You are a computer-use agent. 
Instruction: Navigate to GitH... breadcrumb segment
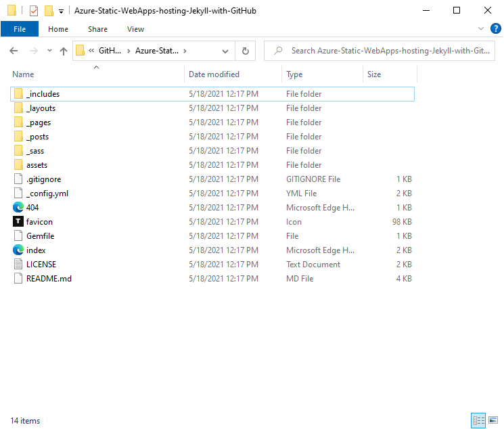(x=110, y=51)
